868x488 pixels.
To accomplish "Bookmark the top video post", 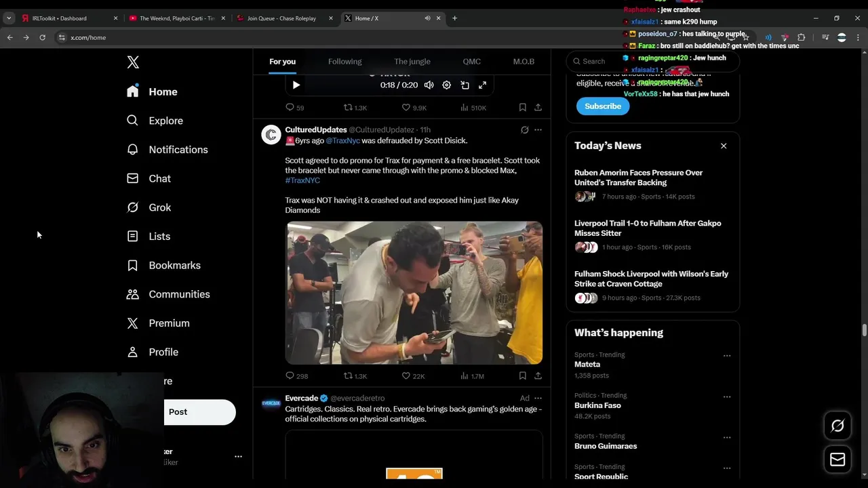I will click(522, 107).
